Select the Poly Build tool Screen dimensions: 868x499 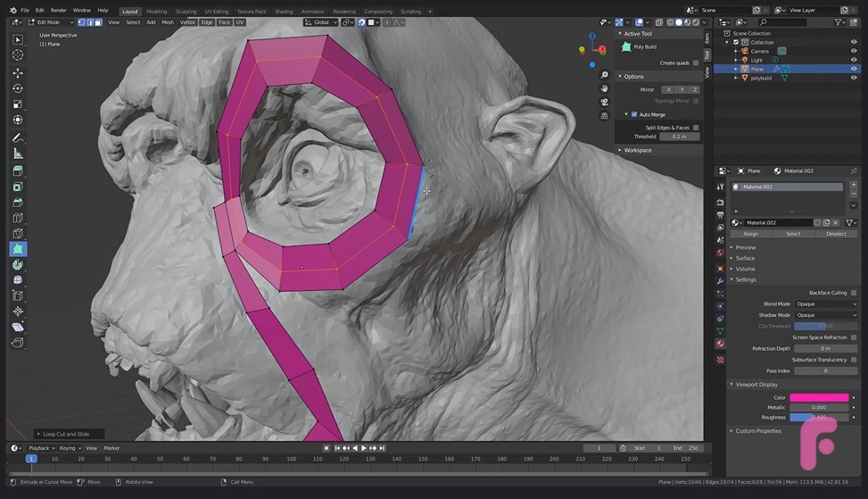18,249
